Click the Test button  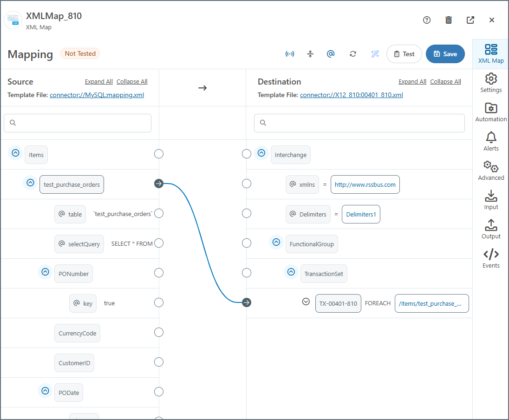point(404,54)
